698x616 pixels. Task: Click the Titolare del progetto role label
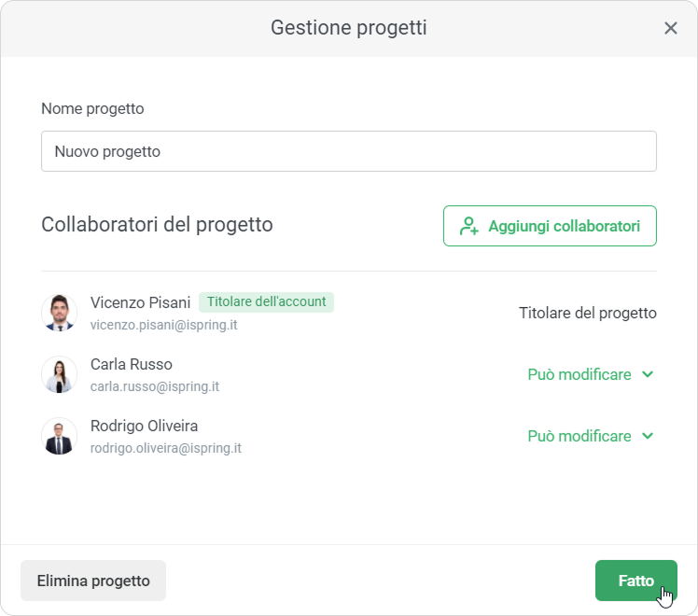click(x=587, y=313)
